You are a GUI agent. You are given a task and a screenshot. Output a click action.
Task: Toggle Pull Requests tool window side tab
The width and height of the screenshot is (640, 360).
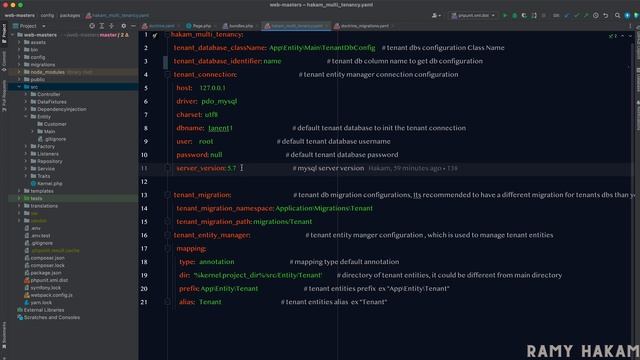pos(4,96)
